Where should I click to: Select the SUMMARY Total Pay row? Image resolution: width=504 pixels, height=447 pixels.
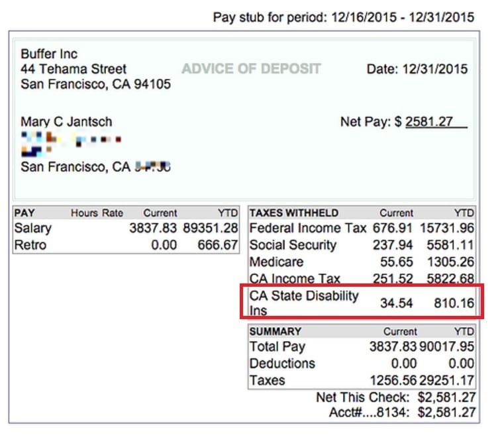362,347
